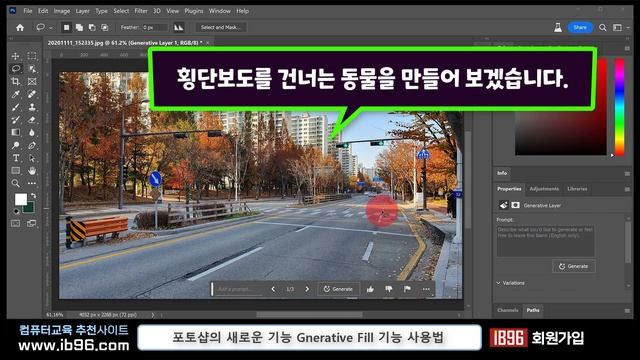This screenshot has height=360, width=640.
Task: Choose New selection mode
Action: pyautogui.click(x=66, y=27)
